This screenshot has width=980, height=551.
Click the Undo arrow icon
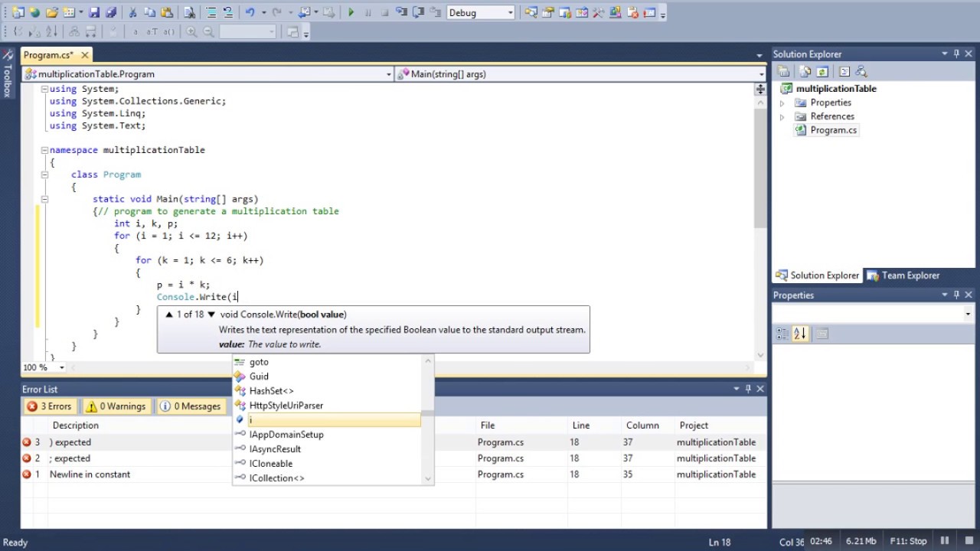click(250, 12)
